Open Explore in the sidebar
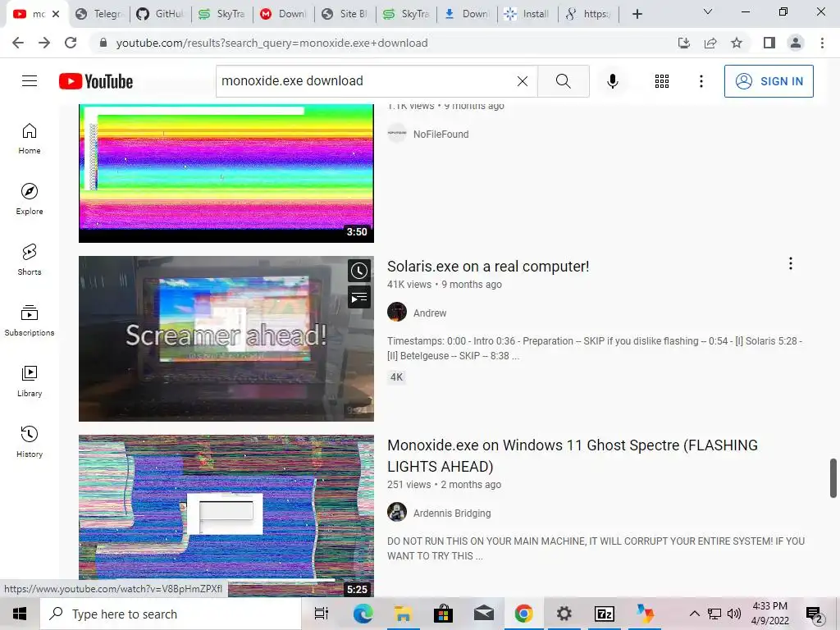This screenshot has width=840, height=630. tap(30, 199)
